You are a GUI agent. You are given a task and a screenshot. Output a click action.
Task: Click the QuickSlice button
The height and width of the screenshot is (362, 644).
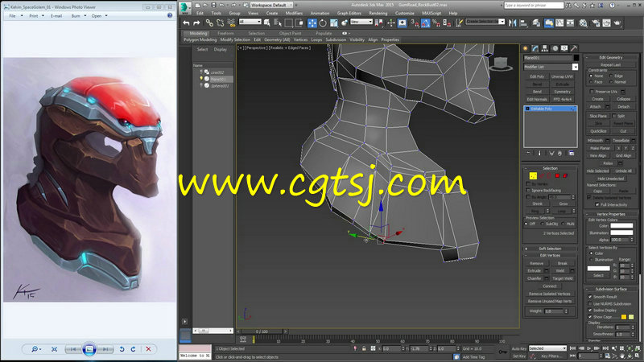click(x=598, y=131)
